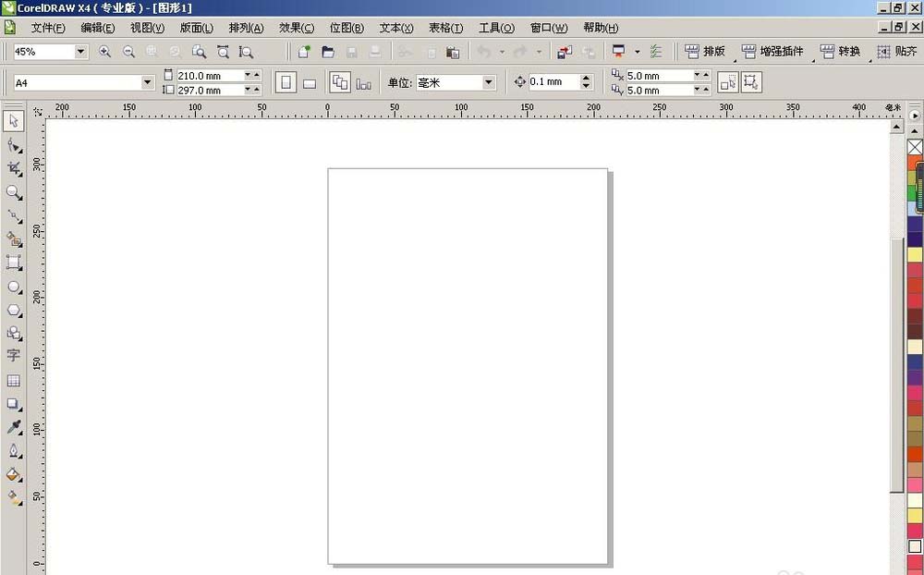Image resolution: width=924 pixels, height=575 pixels.
Task: Expand the undo history dropdown arrow
Action: pos(502,52)
